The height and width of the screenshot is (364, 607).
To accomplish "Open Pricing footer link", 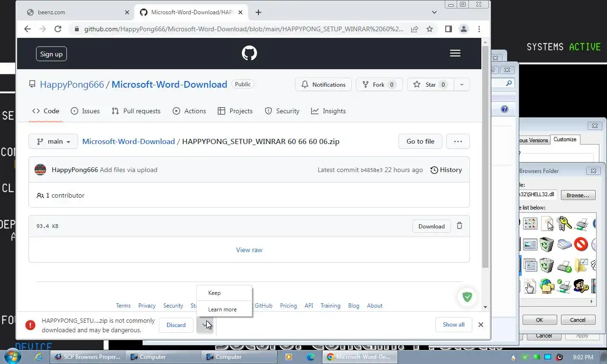I will point(288,306).
